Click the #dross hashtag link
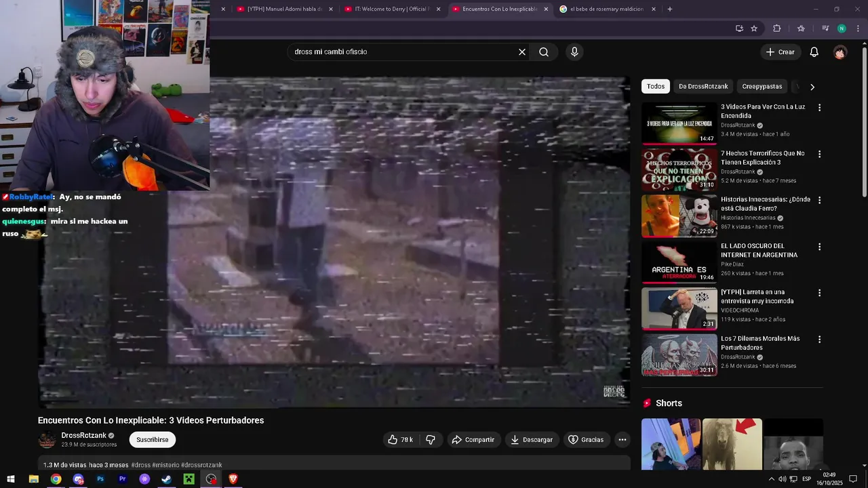868x488 pixels. pos(140,465)
